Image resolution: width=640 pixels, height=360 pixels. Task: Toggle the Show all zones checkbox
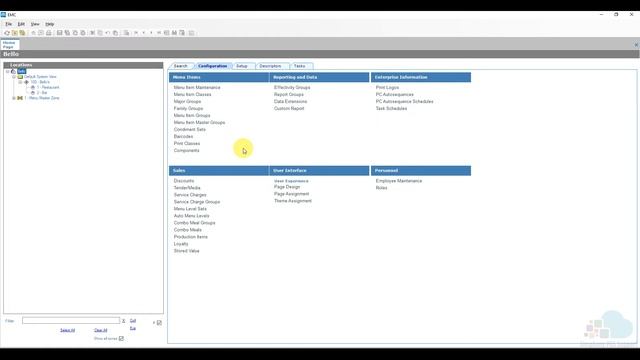point(121,338)
